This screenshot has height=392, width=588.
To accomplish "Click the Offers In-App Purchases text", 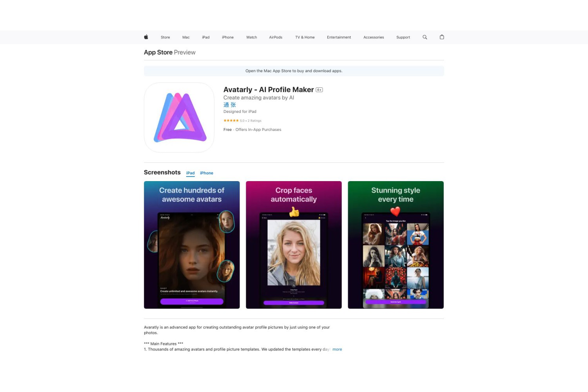I will (258, 130).
